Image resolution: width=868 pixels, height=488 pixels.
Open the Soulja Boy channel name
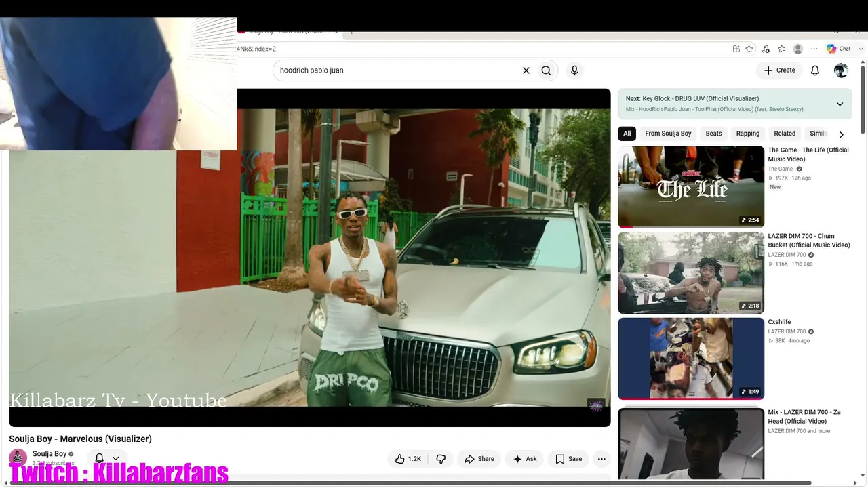pos(50,454)
